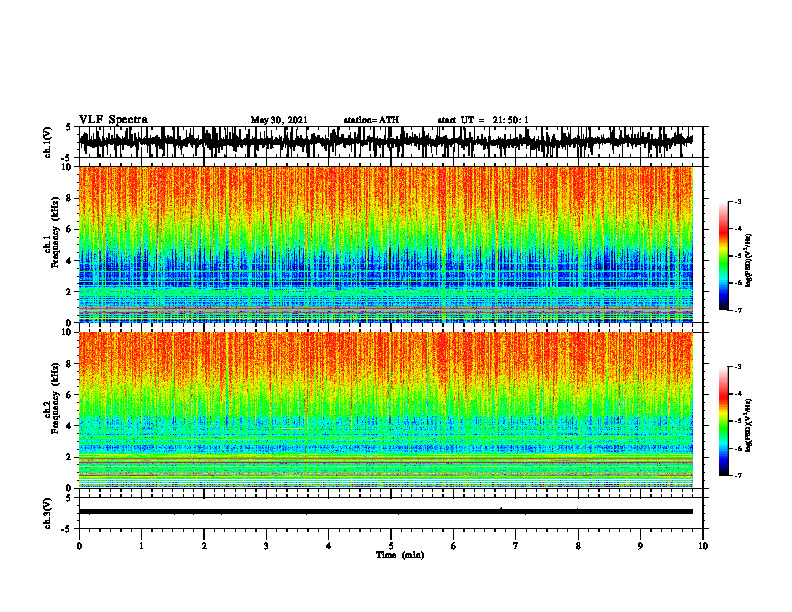This screenshot has width=792, height=612.
Task: Click the "station= ATH" label
Action: (371, 120)
